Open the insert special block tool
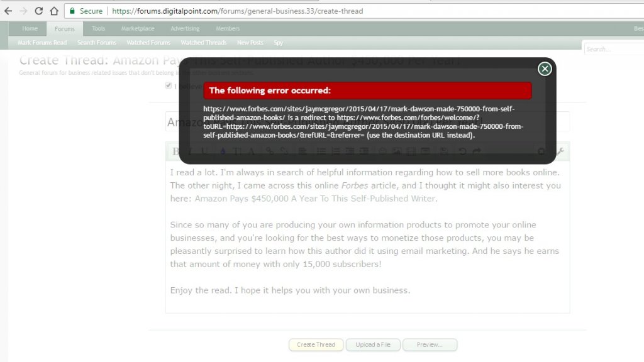 click(425, 151)
